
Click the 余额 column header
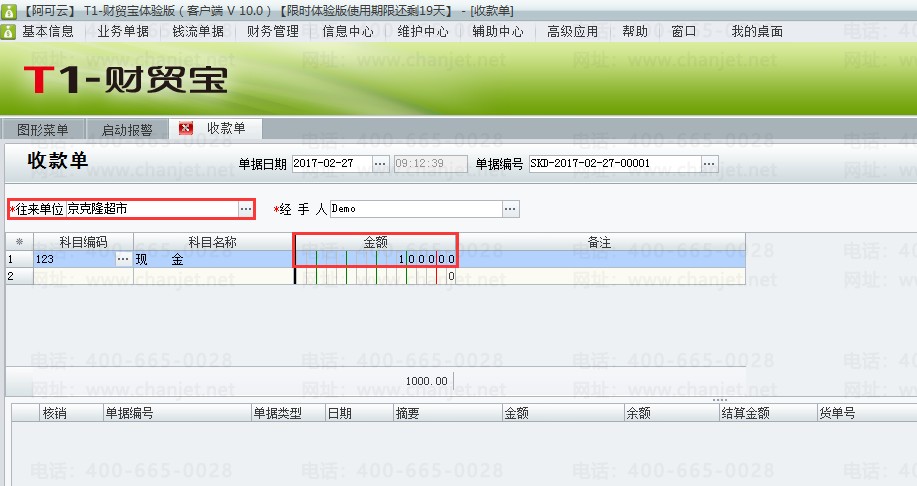click(x=671, y=413)
